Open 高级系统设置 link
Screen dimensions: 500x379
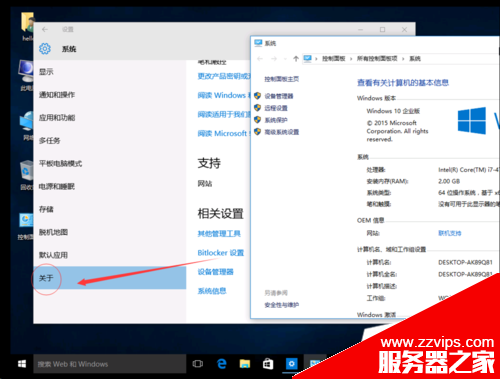coord(282,132)
